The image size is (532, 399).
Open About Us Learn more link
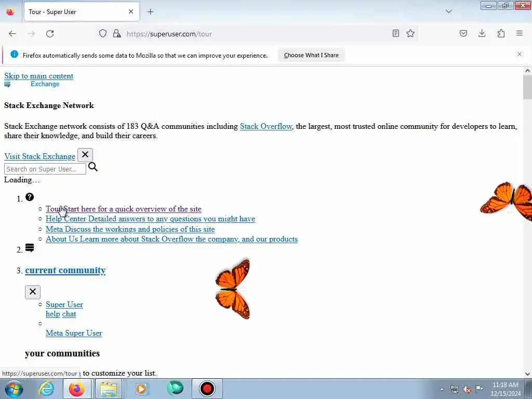[171, 239]
